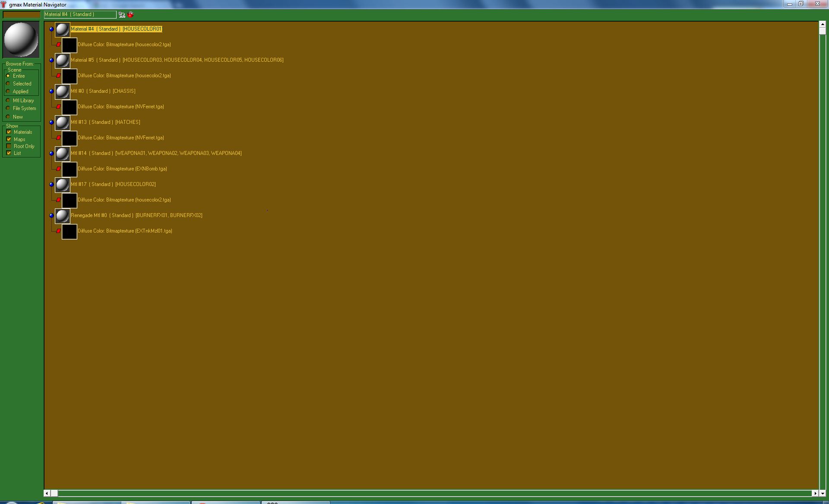The width and height of the screenshot is (829, 504).
Task: Click the black bitmap thumbnail for EXNBomb.tga
Action: (x=70, y=169)
